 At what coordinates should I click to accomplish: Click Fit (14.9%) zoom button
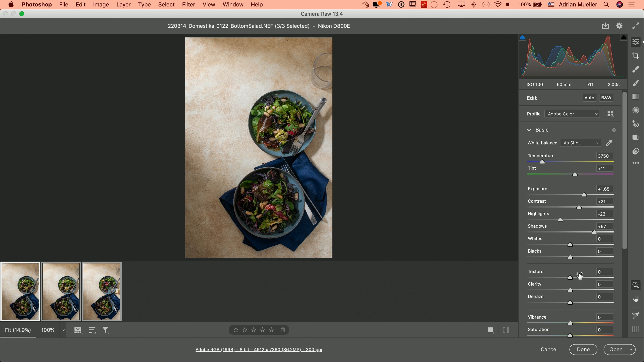tap(18, 330)
